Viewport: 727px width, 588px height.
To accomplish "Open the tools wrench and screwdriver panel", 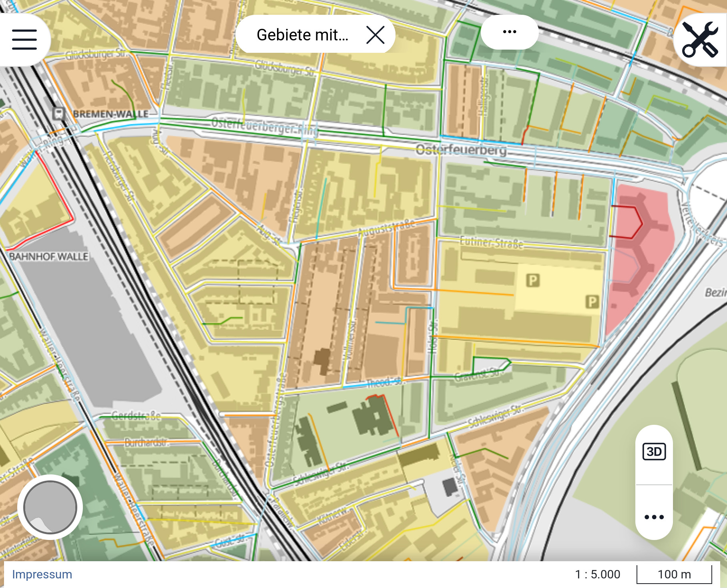I will [x=700, y=39].
